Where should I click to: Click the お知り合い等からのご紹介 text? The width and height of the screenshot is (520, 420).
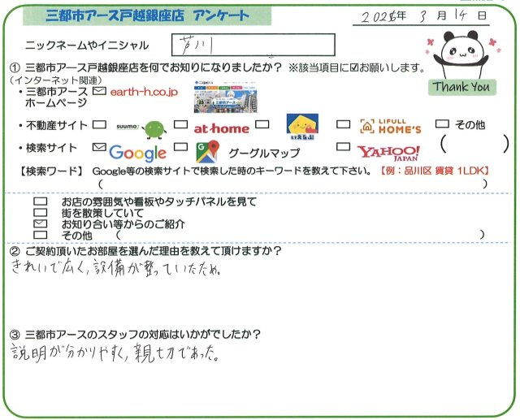click(x=123, y=224)
